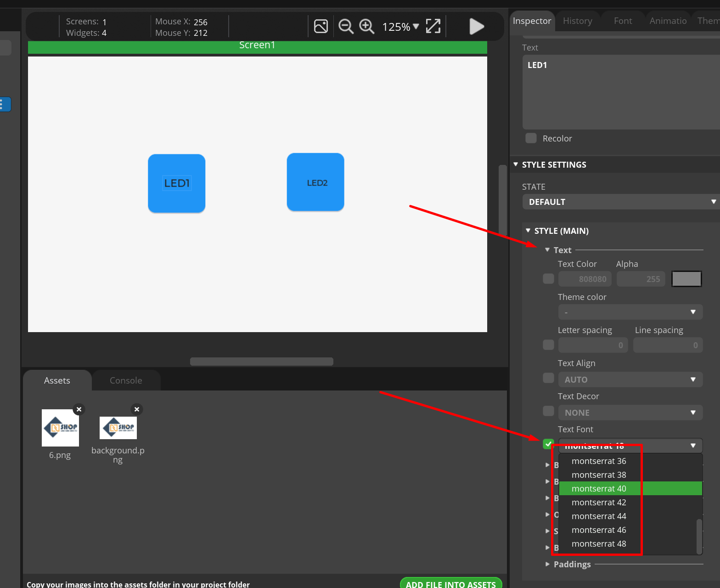Image resolution: width=720 pixels, height=588 pixels.
Task: Toggle the Recolor checkbox
Action: [x=531, y=138]
